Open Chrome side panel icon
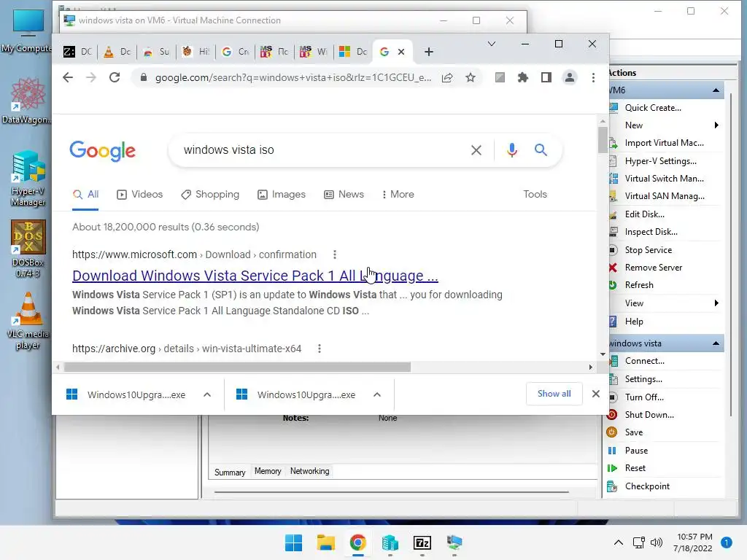The width and height of the screenshot is (747, 560). (546, 77)
